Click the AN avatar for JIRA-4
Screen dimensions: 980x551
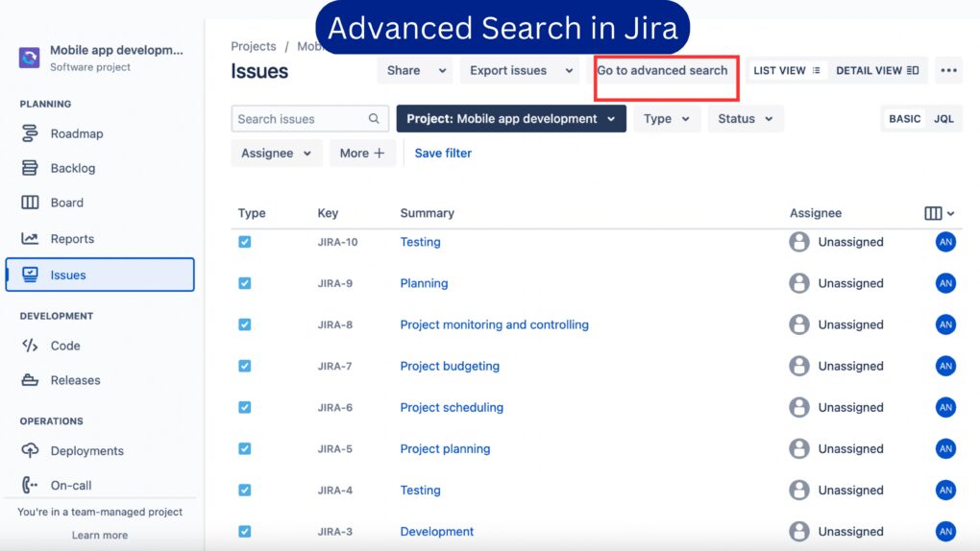pos(945,490)
